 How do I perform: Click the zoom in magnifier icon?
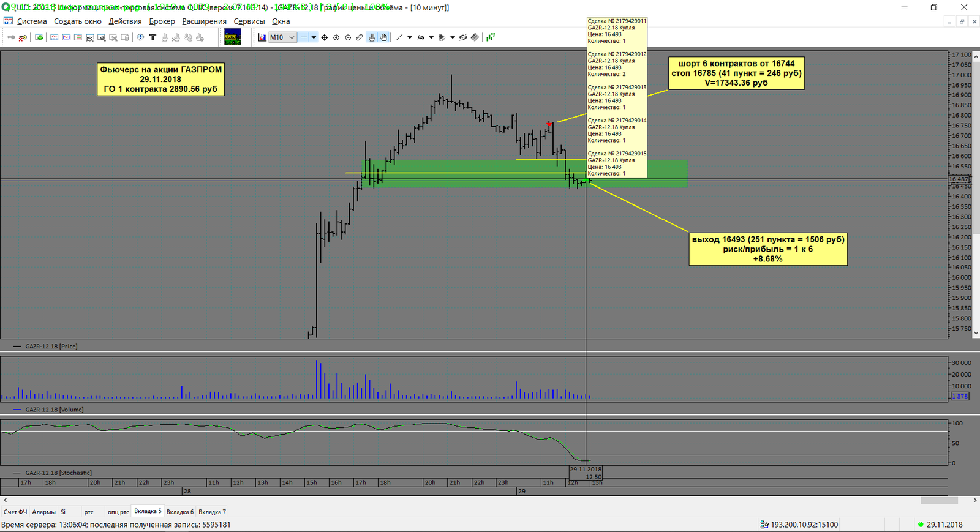point(336,37)
